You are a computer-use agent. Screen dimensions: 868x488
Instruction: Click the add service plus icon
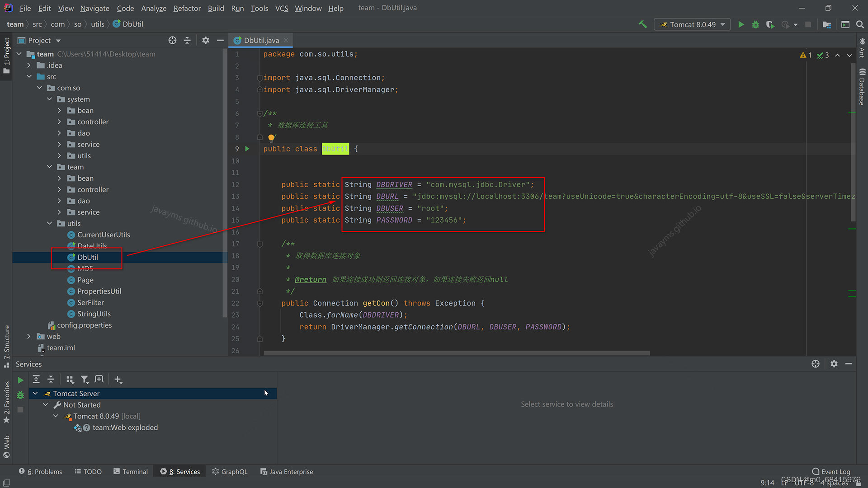[118, 380]
